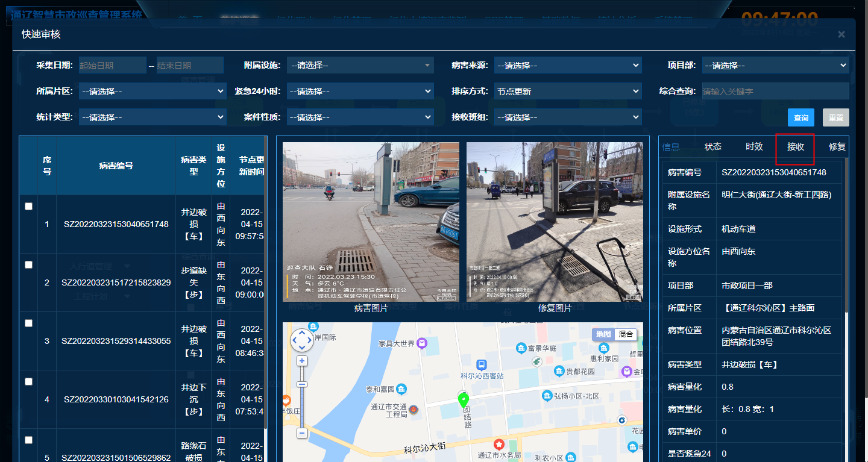Click the 弘扬小区-北区 map icon
Viewport: 868px width, 462px height.
click(x=547, y=396)
